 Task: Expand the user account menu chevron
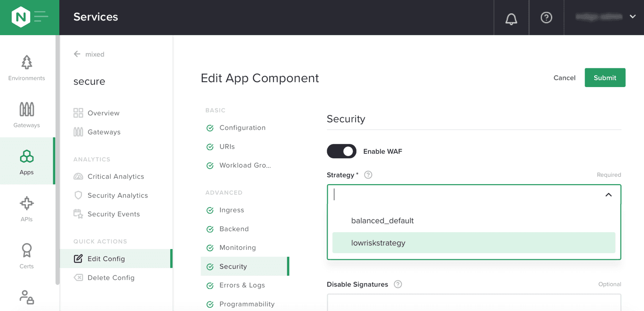click(633, 17)
